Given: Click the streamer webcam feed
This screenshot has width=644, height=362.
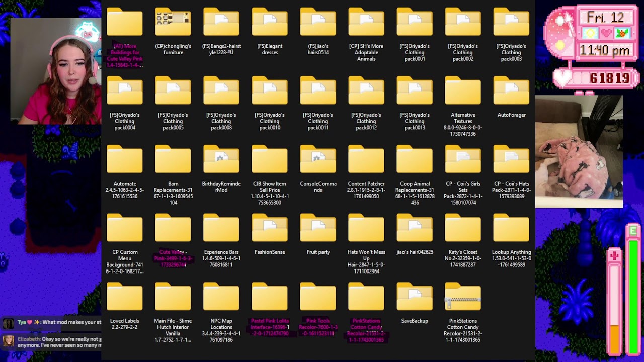Looking at the screenshot, I should click(56, 71).
